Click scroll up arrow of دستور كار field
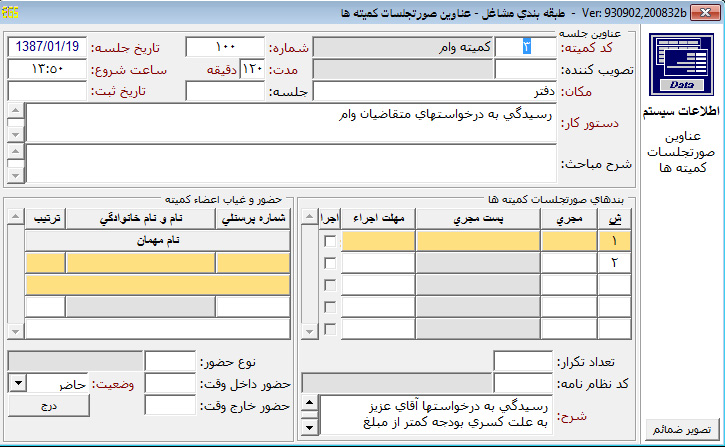 tap(14, 111)
